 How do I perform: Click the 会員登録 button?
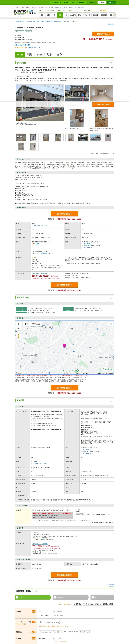coord(102,2)
